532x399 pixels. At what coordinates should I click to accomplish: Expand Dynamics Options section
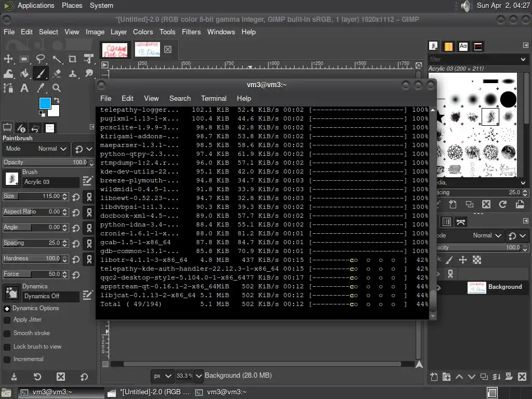[x=7, y=309]
